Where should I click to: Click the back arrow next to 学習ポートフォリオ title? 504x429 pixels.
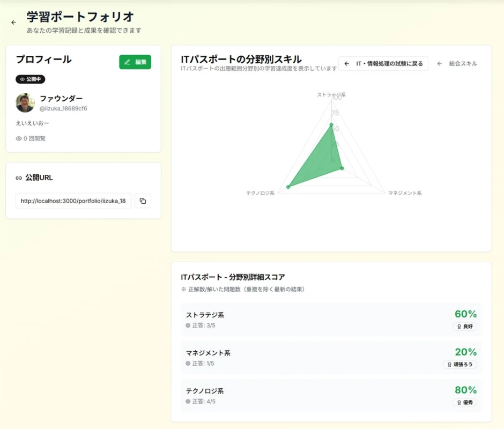(13, 23)
